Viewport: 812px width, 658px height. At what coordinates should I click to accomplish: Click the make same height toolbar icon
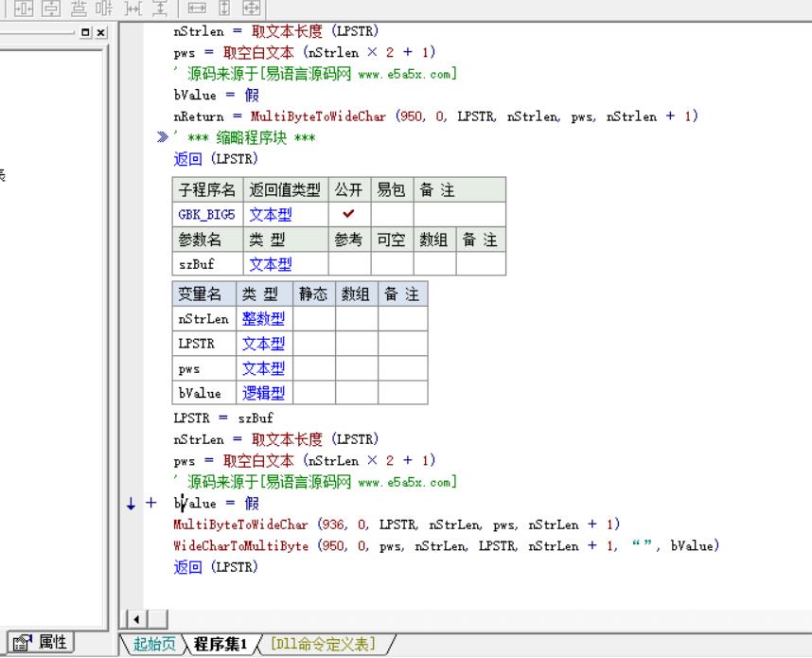224,8
